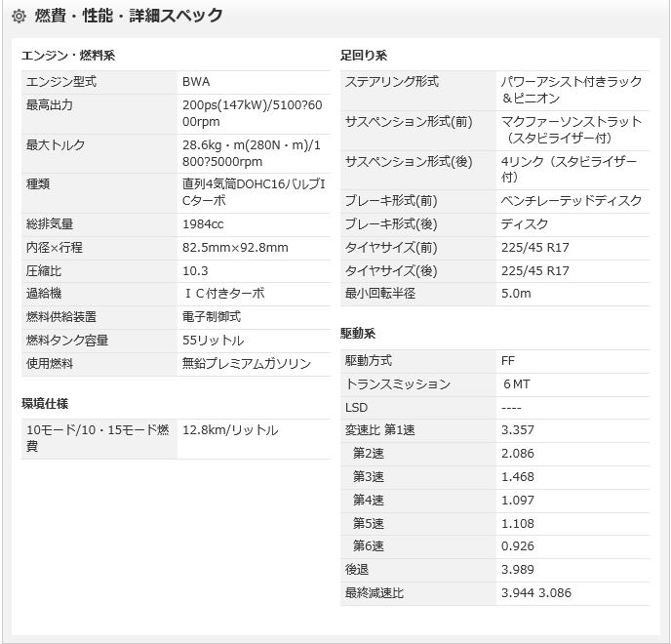The height and width of the screenshot is (644, 671).
Task: Select the compression ratio value 10.3
Action: (195, 270)
